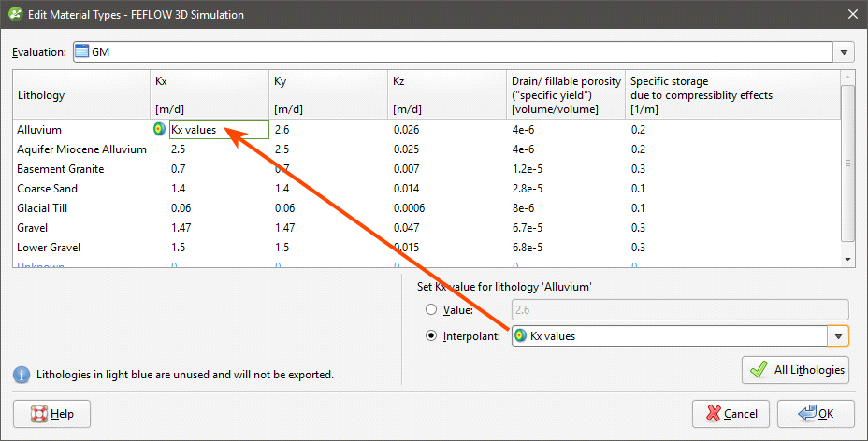Open the Evaluation dropdown arrow

click(845, 53)
